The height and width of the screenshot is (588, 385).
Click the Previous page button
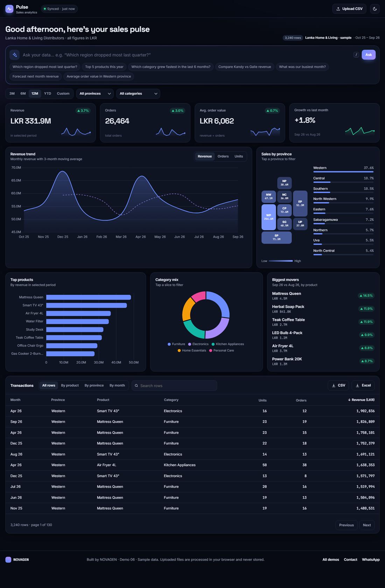click(x=346, y=525)
